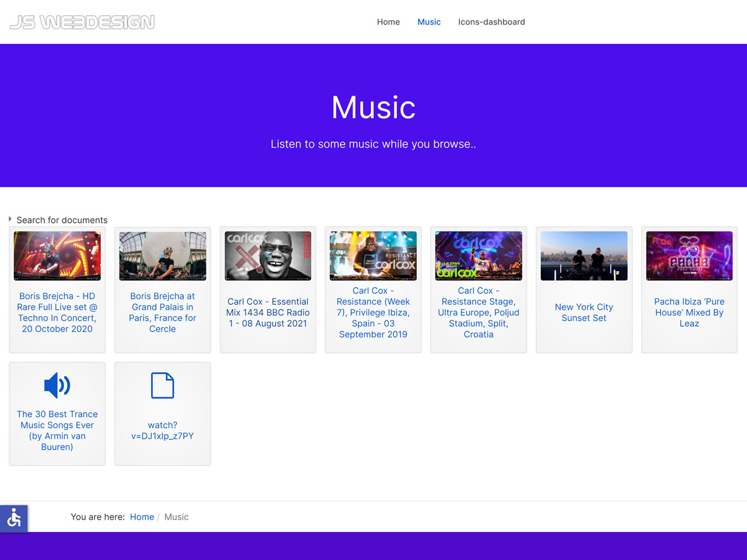The width and height of the screenshot is (747, 560).
Task: Click the Pacha Ibiza Pure House thumbnail
Action: point(689,256)
